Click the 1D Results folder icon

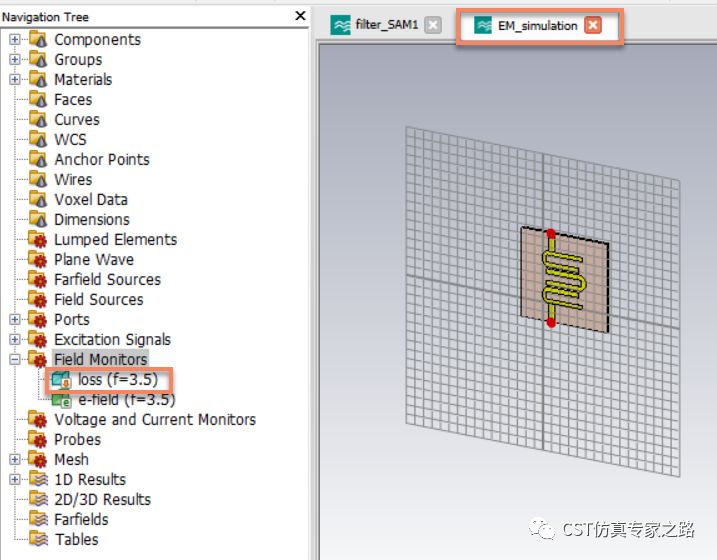(x=38, y=479)
